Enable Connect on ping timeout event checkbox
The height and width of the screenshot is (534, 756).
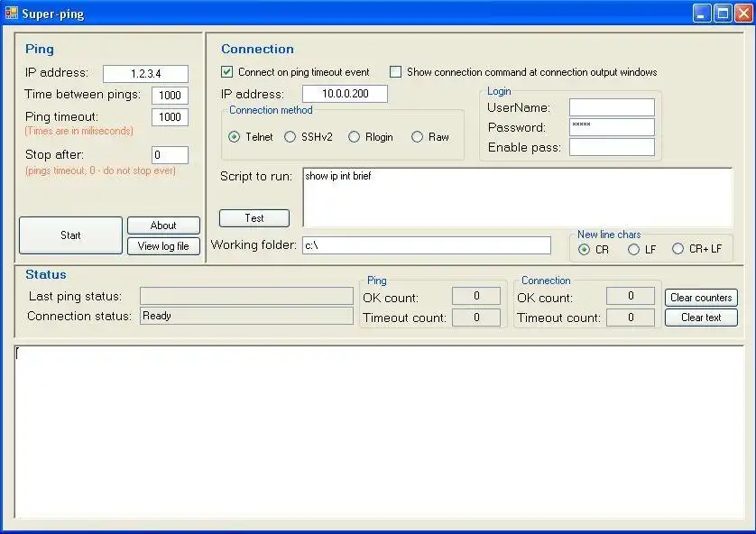point(226,72)
